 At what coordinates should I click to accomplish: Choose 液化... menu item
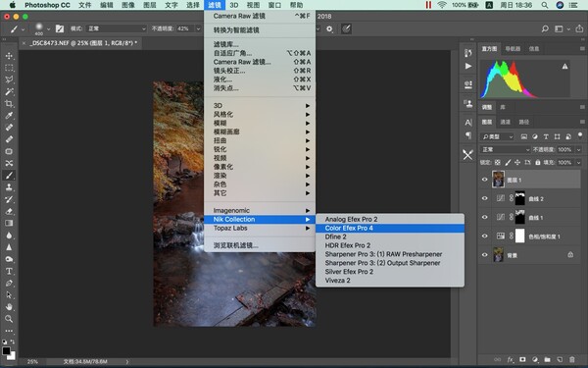pos(261,79)
